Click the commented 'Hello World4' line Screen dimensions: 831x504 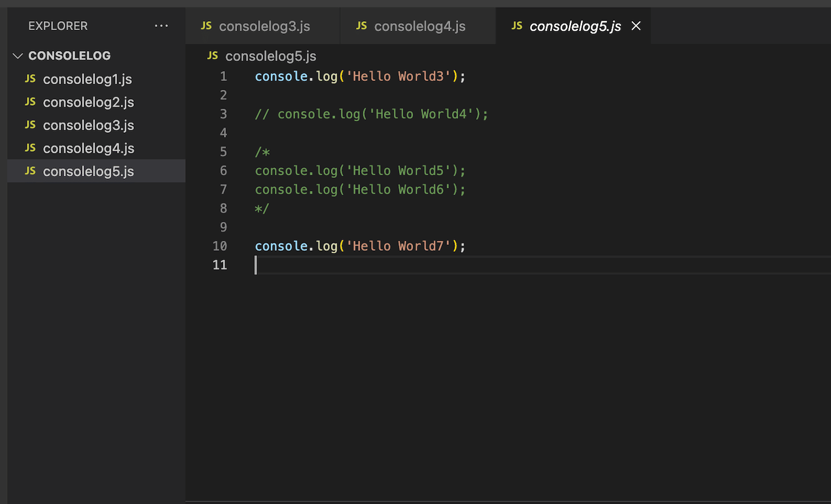pyautogui.click(x=372, y=114)
